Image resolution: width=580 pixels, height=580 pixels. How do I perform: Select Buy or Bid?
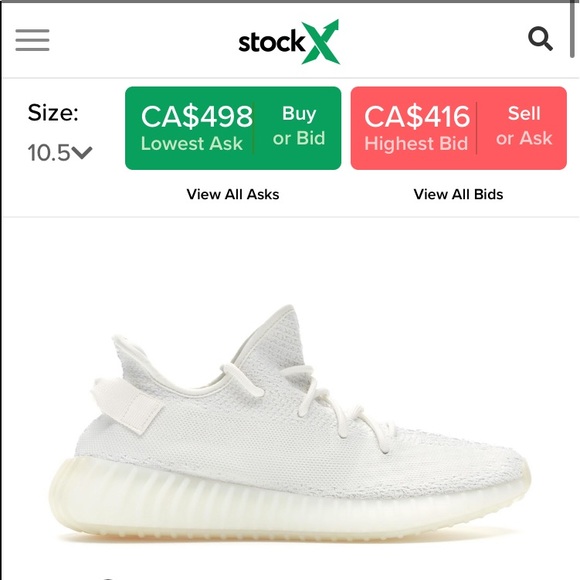[299, 126]
